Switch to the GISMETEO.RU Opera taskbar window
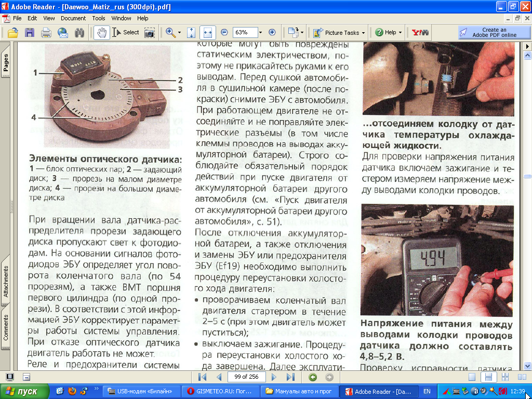 click(x=221, y=392)
